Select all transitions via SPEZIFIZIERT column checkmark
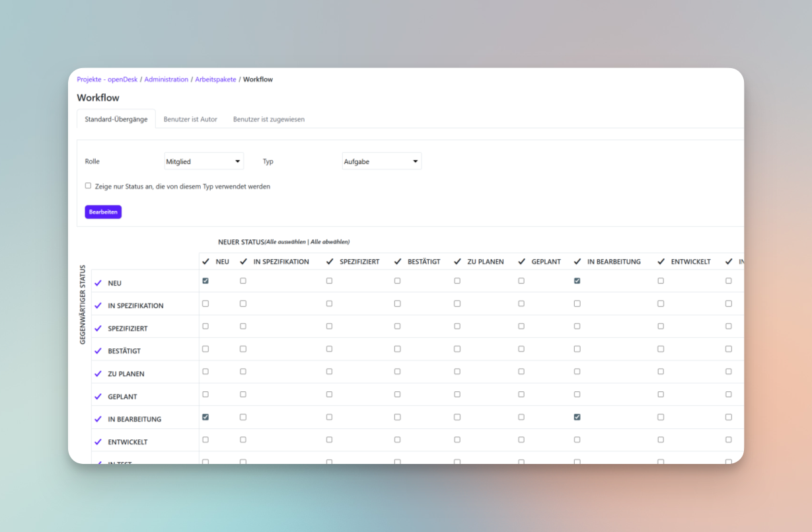Viewport: 812px width, 532px height. tap(330, 261)
